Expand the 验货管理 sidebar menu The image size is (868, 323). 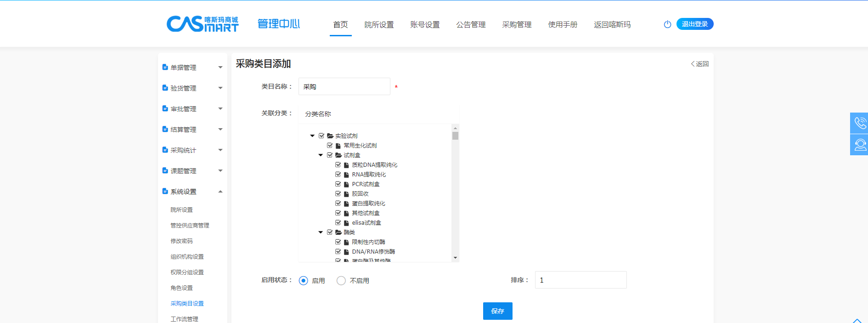[x=220, y=88]
